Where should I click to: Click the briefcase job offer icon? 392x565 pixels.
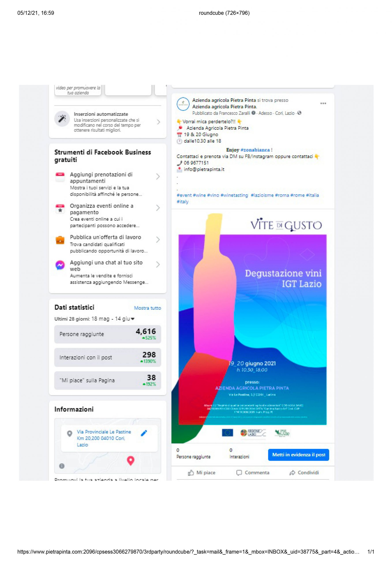coord(60,240)
